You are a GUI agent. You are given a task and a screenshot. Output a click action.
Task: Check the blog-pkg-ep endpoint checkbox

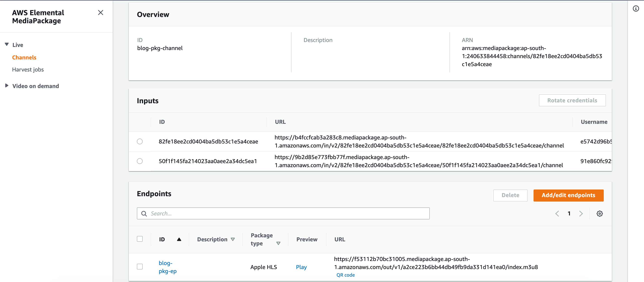tap(140, 267)
